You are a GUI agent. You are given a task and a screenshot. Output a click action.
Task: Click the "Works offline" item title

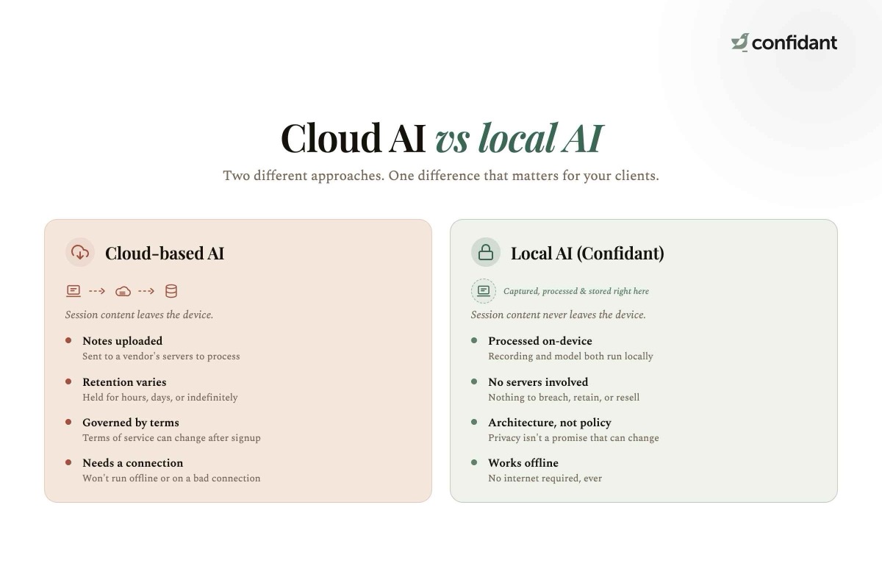click(x=523, y=463)
